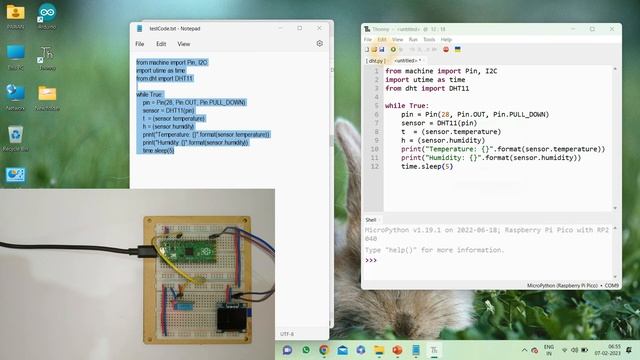Open the Edit menu in Thonny
Image resolution: width=640 pixels, height=360 pixels.
pos(382,40)
